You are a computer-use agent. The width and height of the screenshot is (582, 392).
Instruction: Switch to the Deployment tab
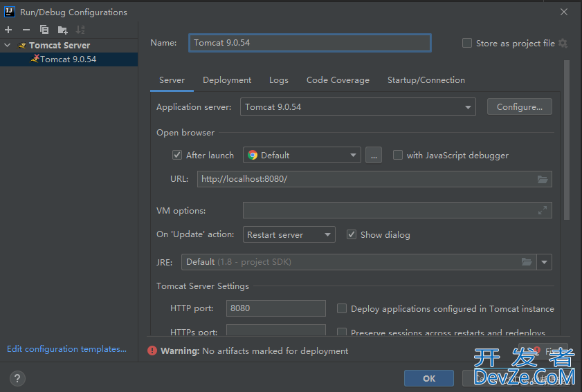coord(227,80)
